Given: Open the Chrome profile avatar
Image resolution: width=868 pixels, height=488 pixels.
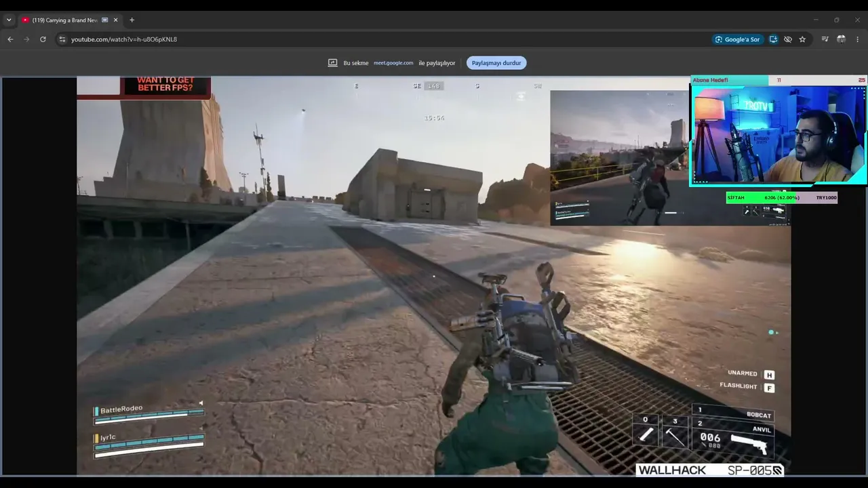Looking at the screenshot, I should click(841, 39).
